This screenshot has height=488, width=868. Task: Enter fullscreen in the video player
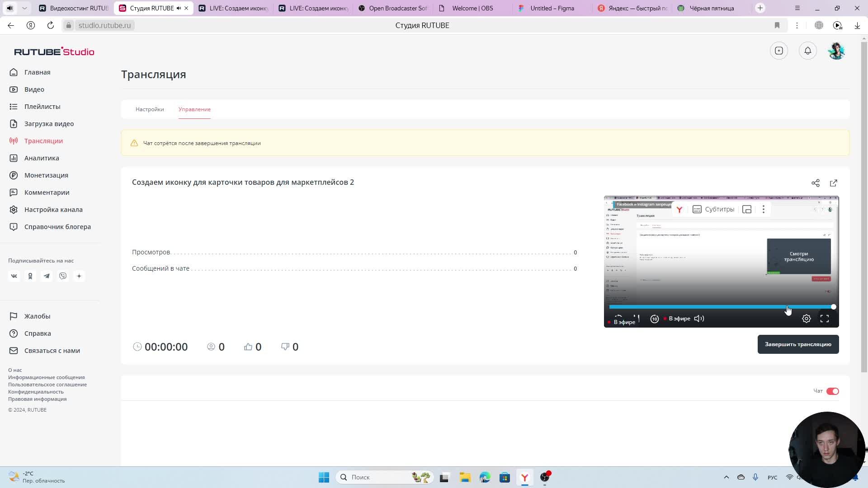(824, 319)
